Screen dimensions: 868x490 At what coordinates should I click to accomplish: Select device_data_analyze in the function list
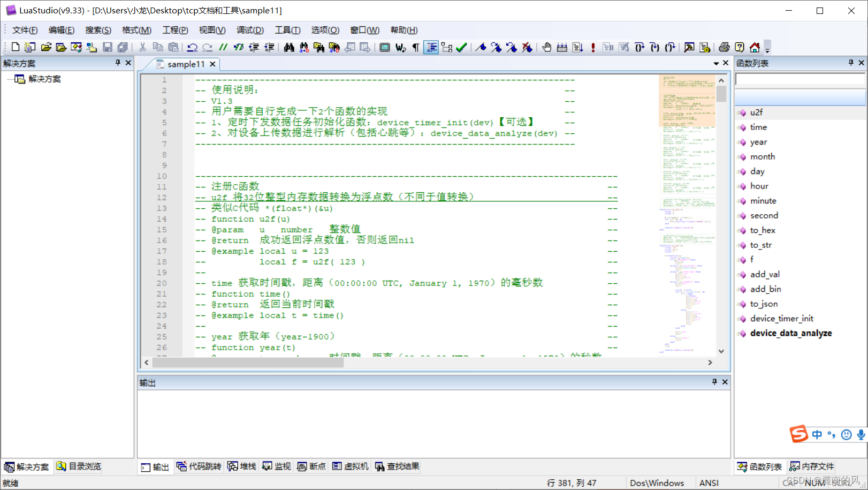[791, 333]
